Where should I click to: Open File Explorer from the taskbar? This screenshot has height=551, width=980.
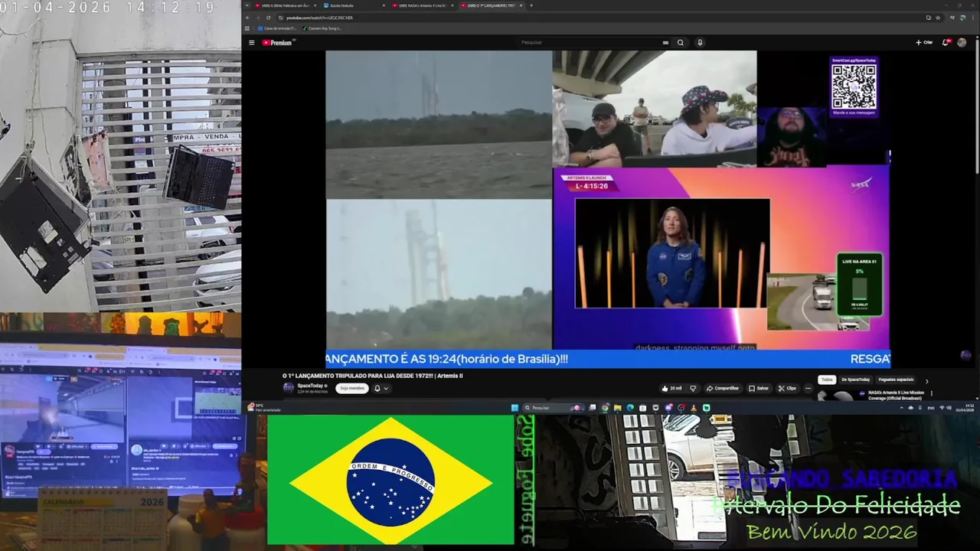click(617, 408)
